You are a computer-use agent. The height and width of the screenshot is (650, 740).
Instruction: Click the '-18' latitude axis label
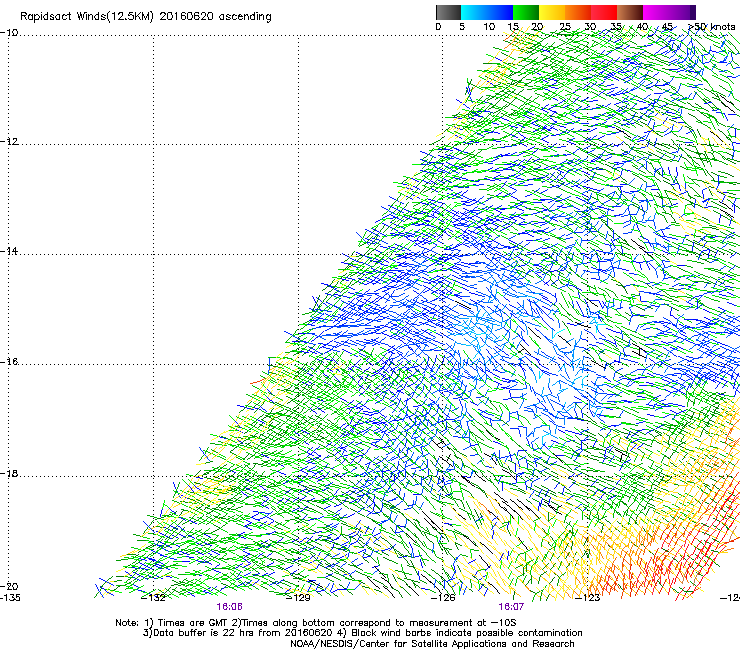pos(9,473)
